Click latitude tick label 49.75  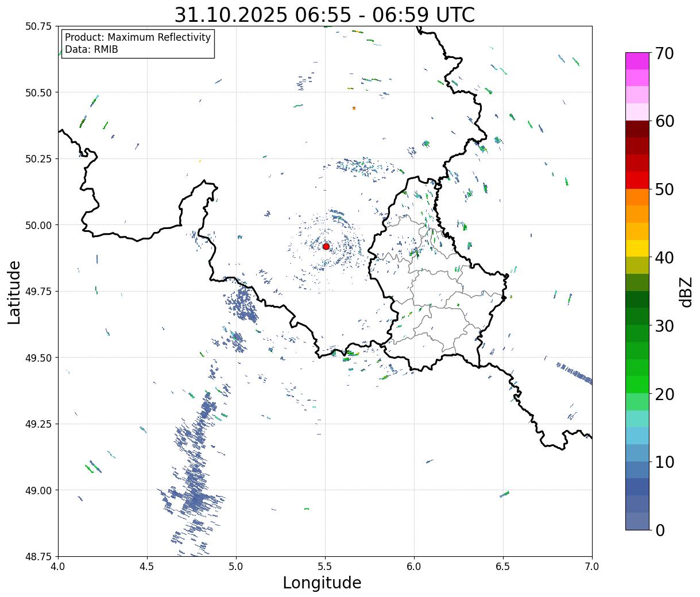coord(38,292)
